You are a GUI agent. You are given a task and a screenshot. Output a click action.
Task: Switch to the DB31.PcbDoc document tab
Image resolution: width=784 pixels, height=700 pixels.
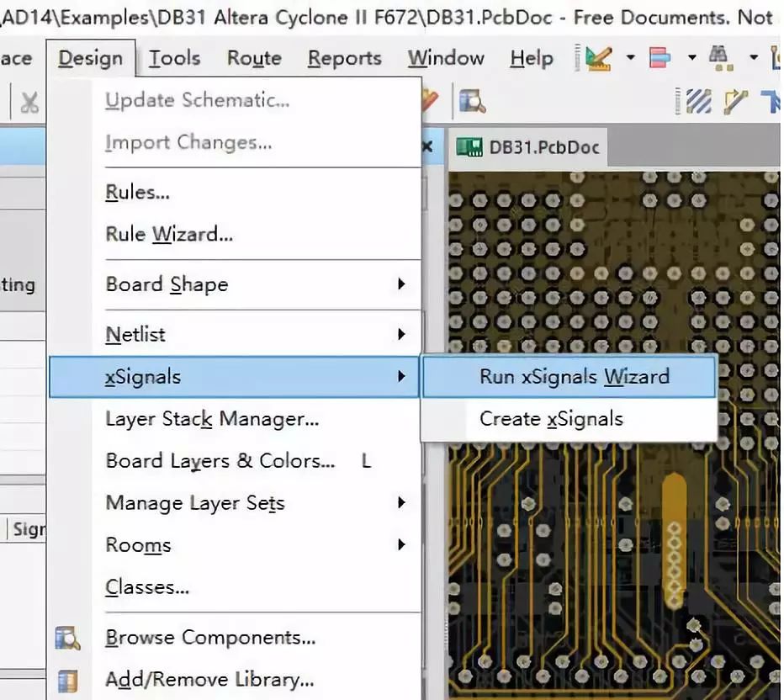[528, 147]
